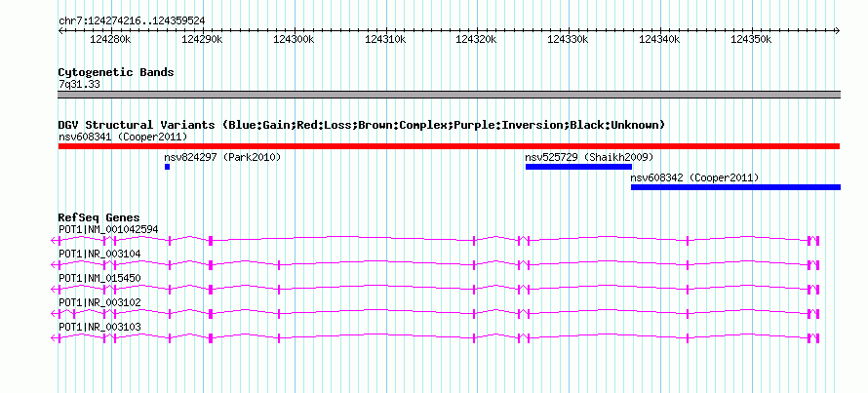Click the 124340k ruler label

tap(660, 39)
